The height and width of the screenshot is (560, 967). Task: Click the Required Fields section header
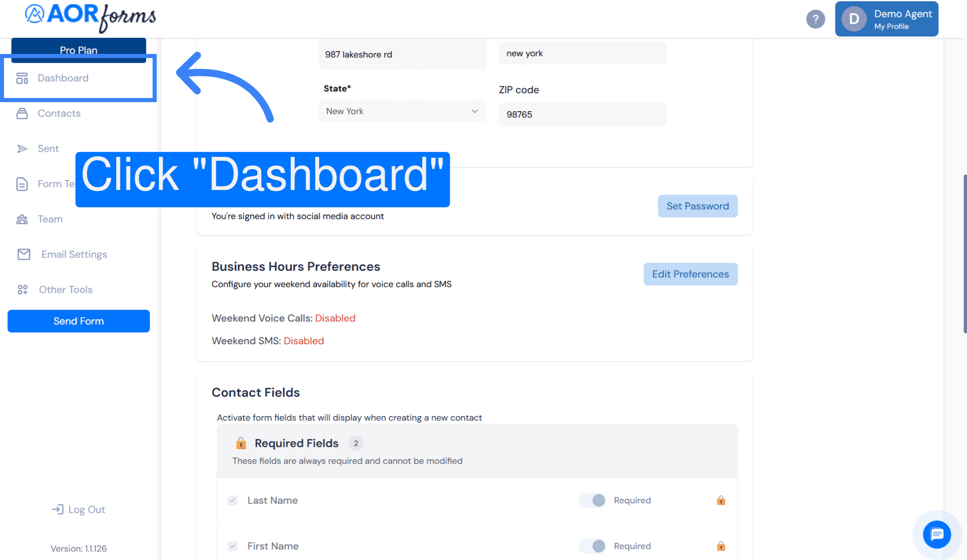tap(477, 451)
